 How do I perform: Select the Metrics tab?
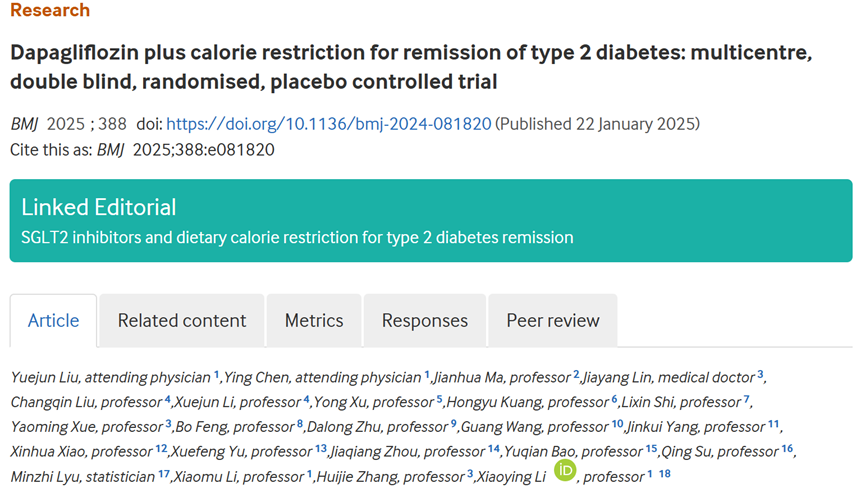[314, 321]
